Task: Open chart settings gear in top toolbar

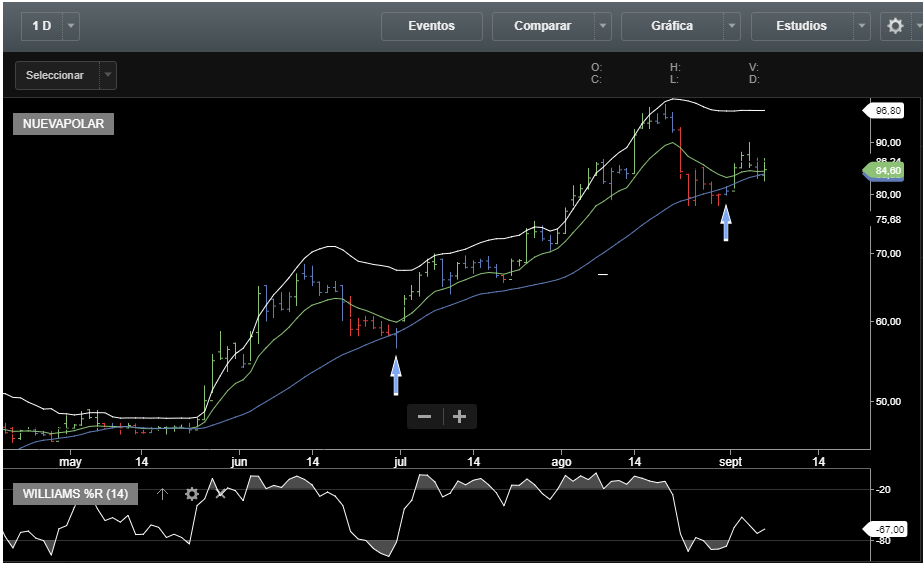Action: pos(895,26)
